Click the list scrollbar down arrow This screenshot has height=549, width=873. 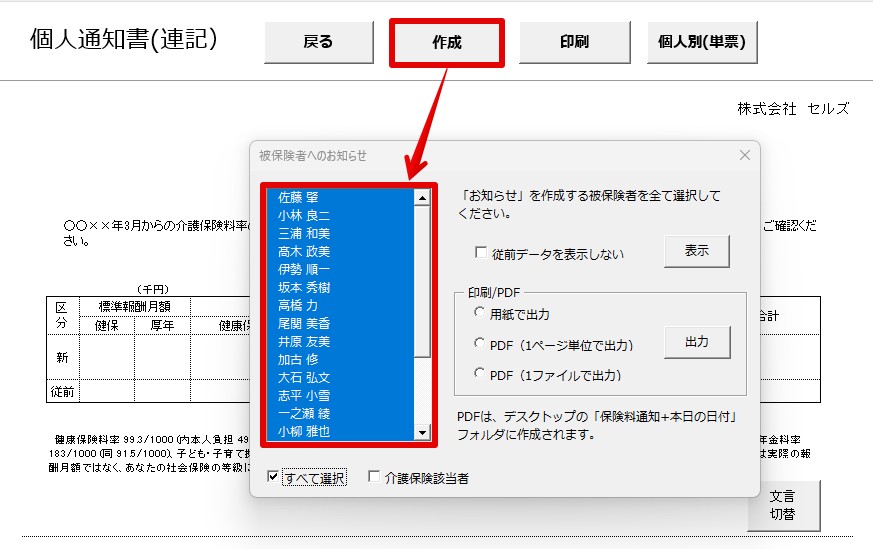(x=422, y=433)
